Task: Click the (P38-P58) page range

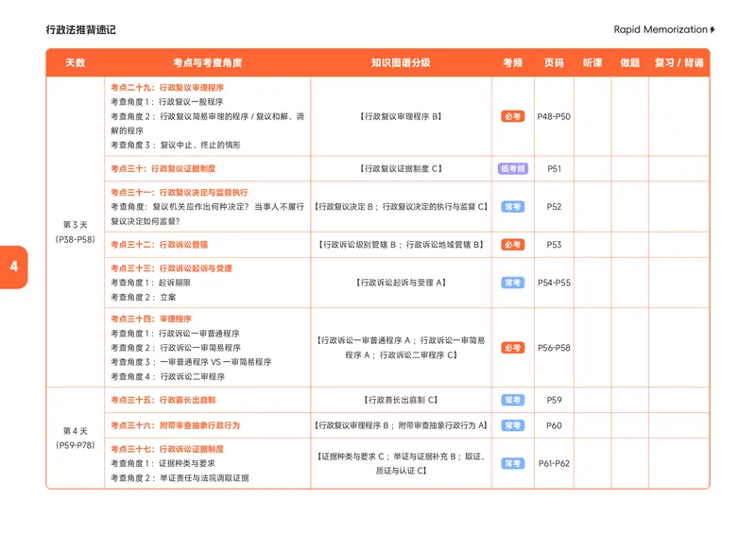Action: [x=76, y=239]
